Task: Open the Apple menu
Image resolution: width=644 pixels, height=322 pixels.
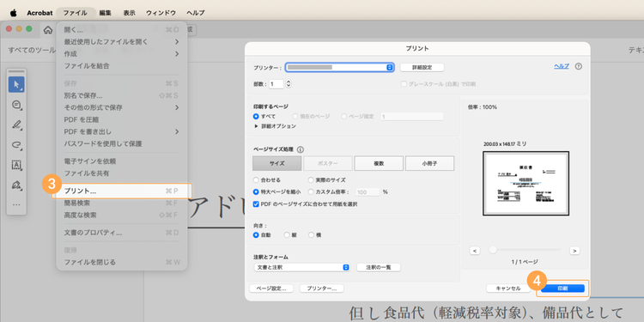Action: pyautogui.click(x=13, y=13)
